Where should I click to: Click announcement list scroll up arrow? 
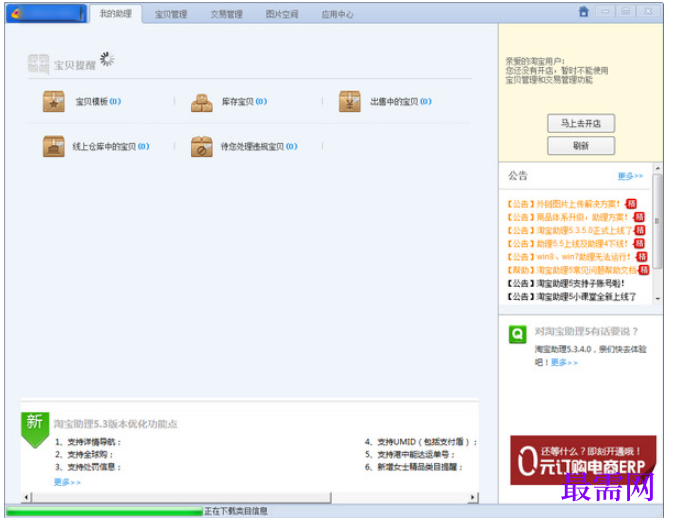pyautogui.click(x=657, y=168)
